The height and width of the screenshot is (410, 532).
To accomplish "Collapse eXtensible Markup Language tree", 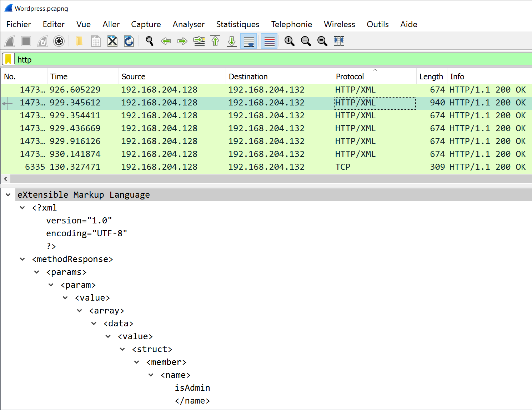I will 8,195.
